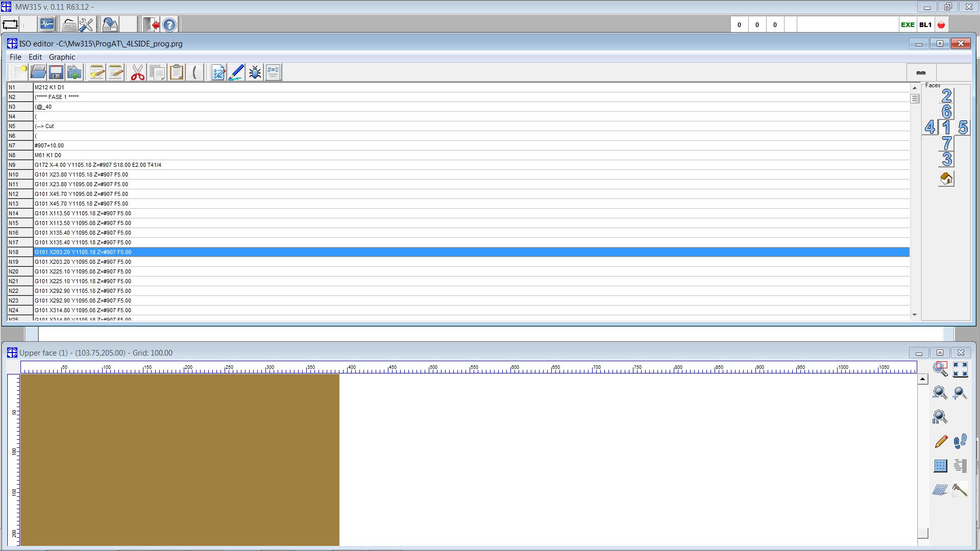Click the red record indicator

[941, 24]
